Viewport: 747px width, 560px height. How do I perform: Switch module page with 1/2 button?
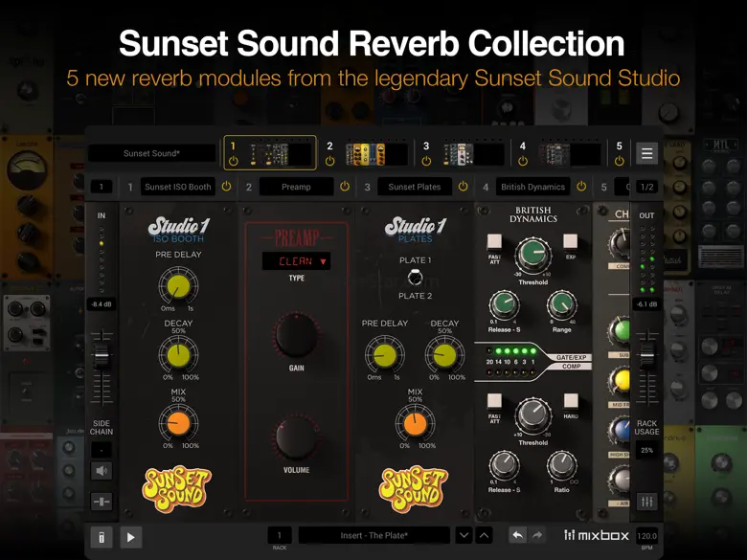[646, 187]
